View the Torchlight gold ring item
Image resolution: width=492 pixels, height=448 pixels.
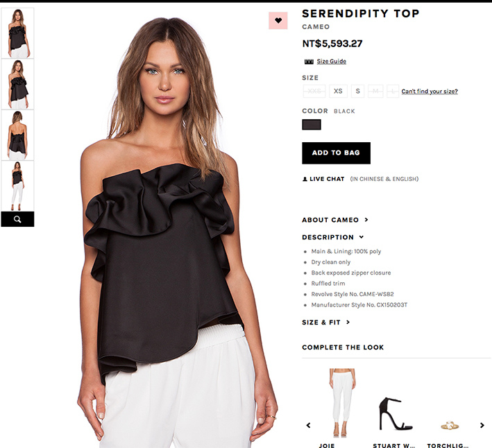[x=450, y=425]
